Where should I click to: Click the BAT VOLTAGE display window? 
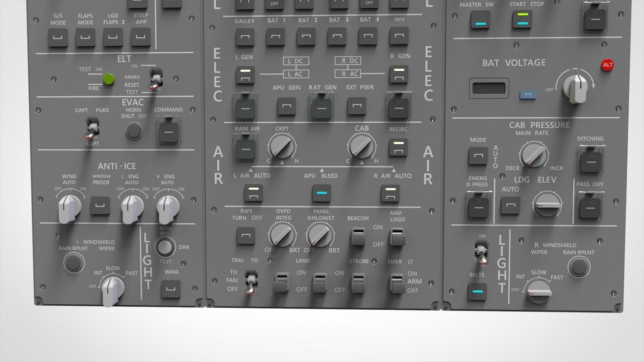(489, 88)
